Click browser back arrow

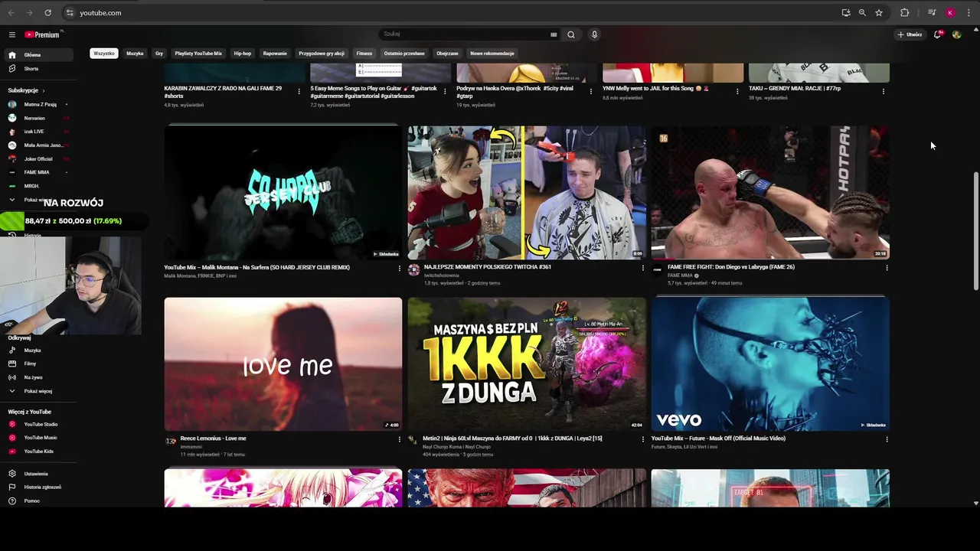coord(11,13)
